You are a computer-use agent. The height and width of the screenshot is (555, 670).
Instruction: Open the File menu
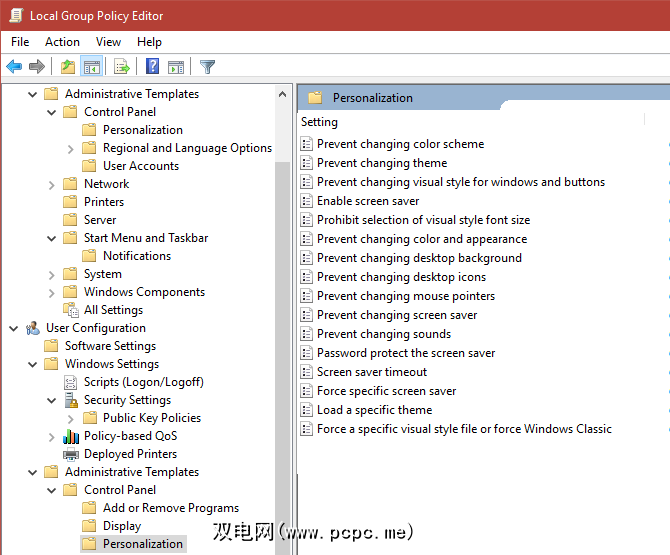coord(20,42)
